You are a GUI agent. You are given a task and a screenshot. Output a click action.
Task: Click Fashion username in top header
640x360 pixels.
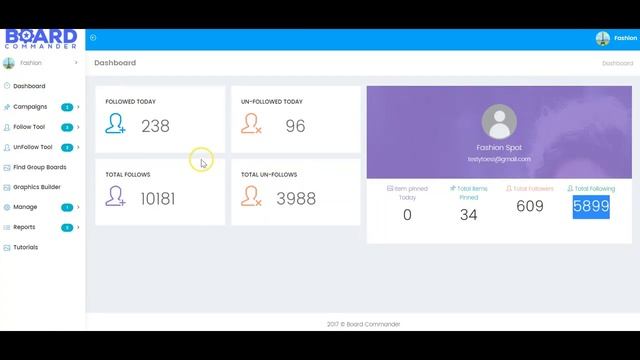coord(625,38)
